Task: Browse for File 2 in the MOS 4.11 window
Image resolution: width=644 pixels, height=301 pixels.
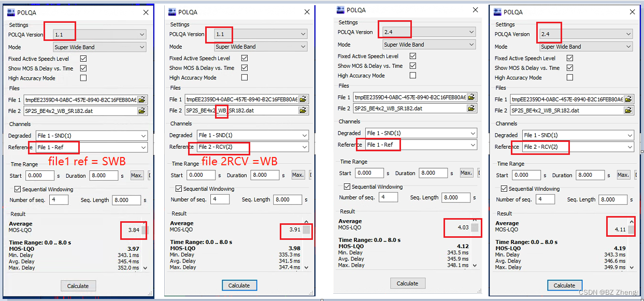Action: click(628, 110)
